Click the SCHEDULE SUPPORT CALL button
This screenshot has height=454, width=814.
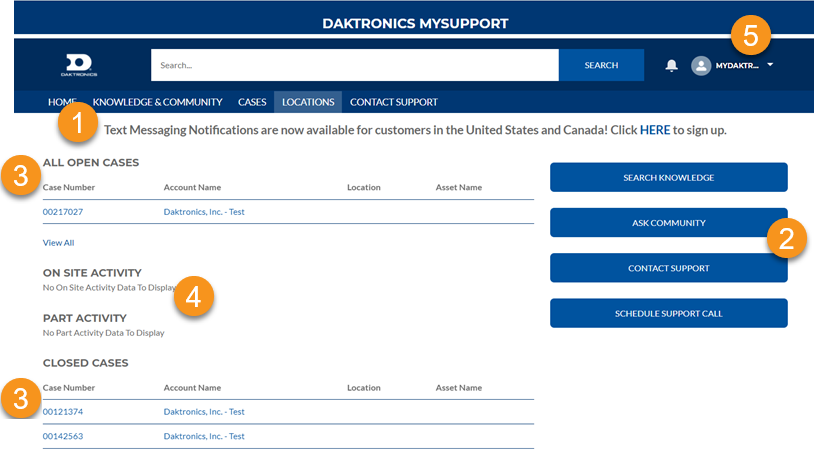(x=668, y=313)
